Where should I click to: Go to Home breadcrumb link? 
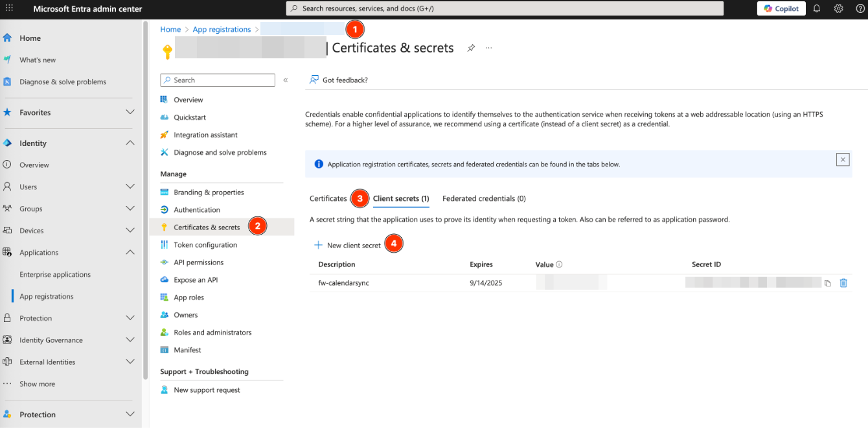coord(170,29)
